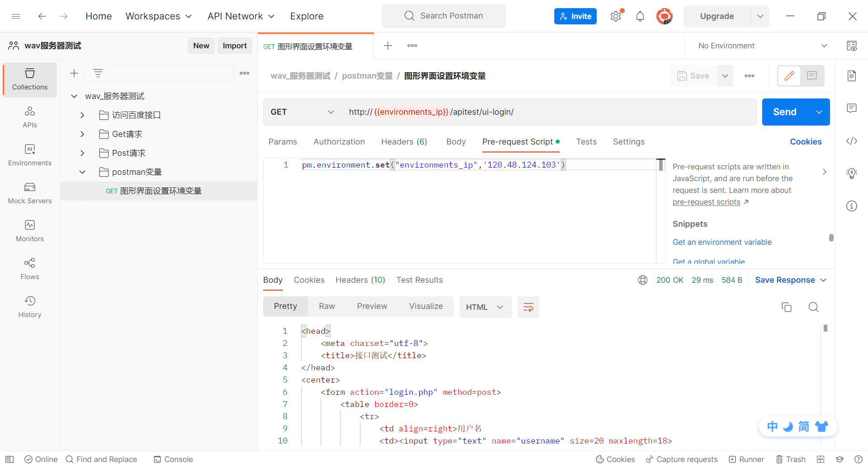Open tab overflow options menu

[x=412, y=46]
